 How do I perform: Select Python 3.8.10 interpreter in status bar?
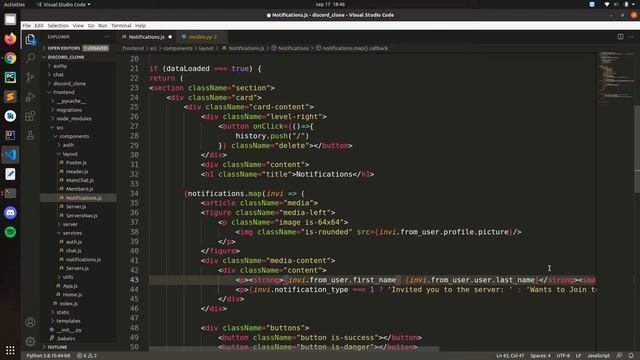click(48, 356)
